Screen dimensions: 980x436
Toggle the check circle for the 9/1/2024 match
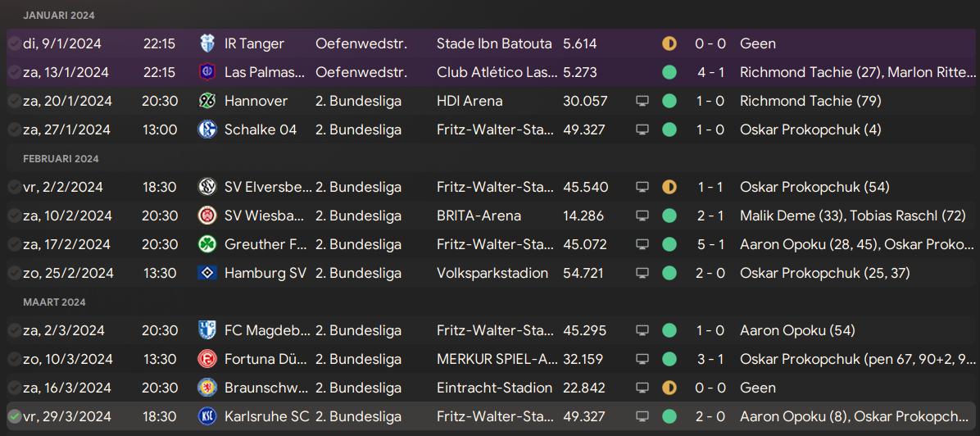pyautogui.click(x=14, y=43)
